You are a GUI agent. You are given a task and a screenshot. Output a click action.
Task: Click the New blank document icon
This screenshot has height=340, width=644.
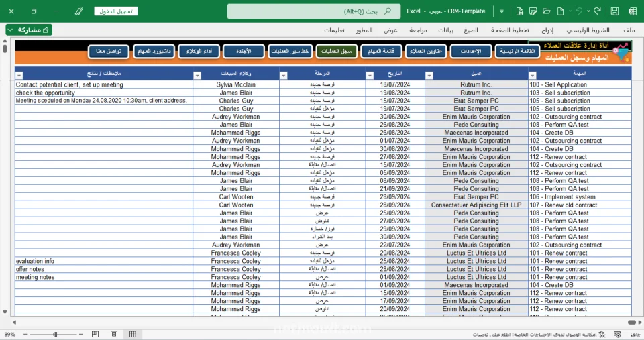(x=560, y=11)
